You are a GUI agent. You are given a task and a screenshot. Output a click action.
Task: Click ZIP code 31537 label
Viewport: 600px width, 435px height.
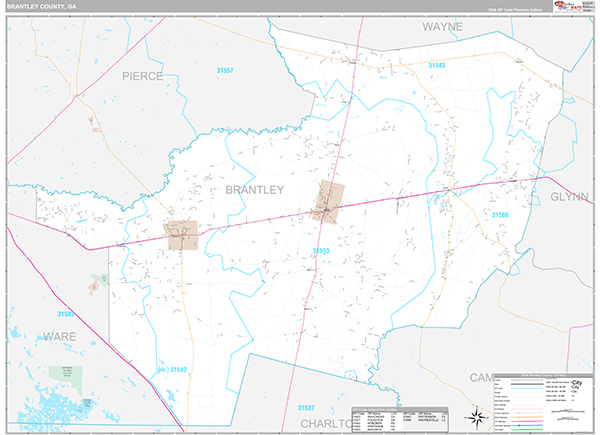coord(306,407)
